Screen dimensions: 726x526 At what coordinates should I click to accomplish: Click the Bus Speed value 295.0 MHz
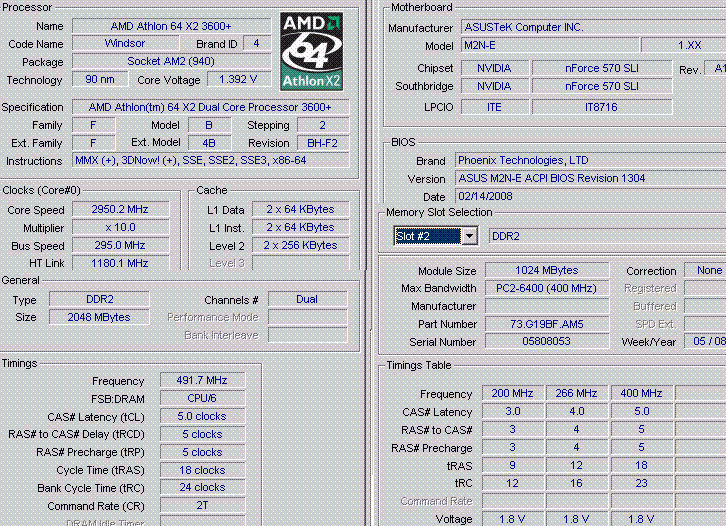tap(120, 245)
